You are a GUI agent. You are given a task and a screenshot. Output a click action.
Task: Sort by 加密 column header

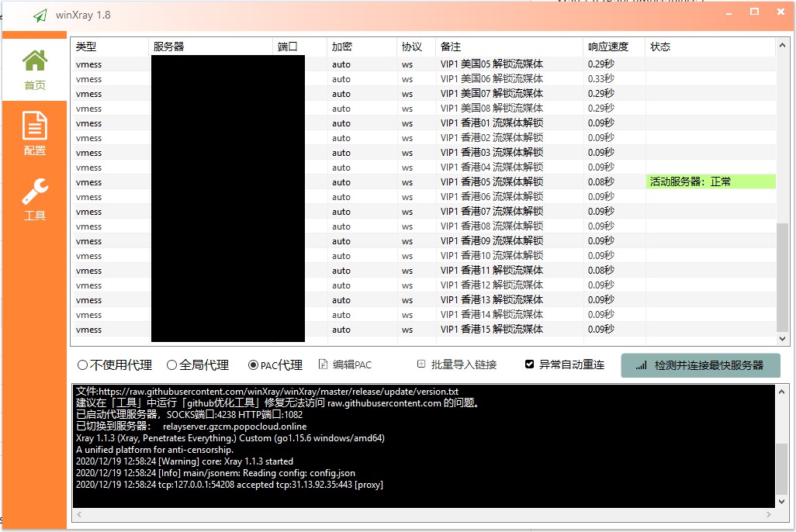click(x=362, y=47)
